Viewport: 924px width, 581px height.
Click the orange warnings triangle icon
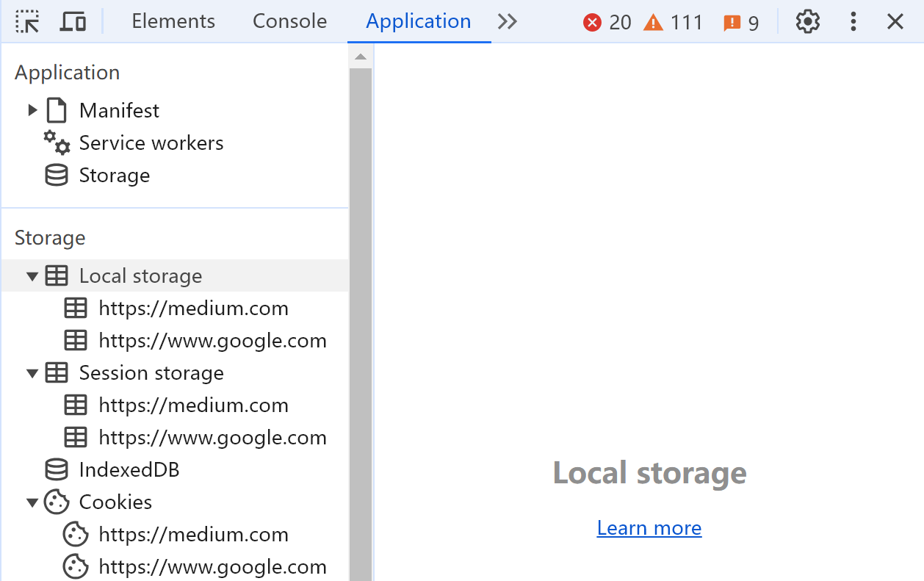[653, 23]
